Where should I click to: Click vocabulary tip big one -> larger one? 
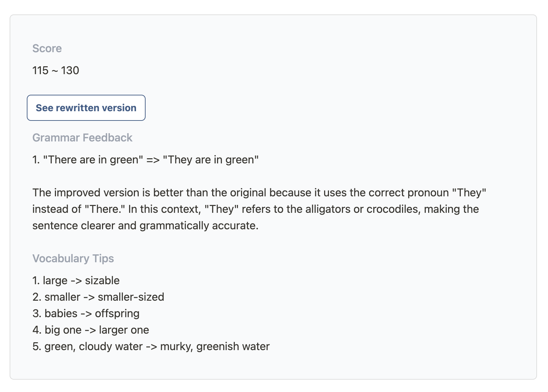[91, 330]
